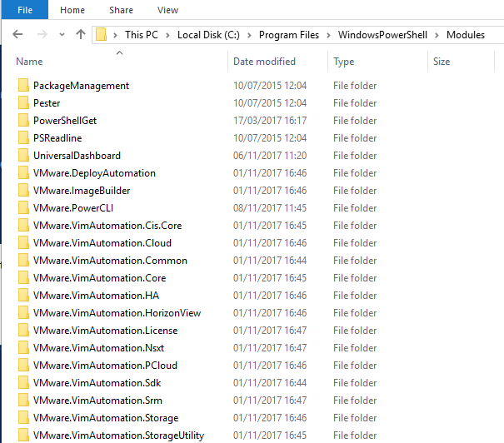Navigate to This PC in breadcrumb

click(142, 35)
